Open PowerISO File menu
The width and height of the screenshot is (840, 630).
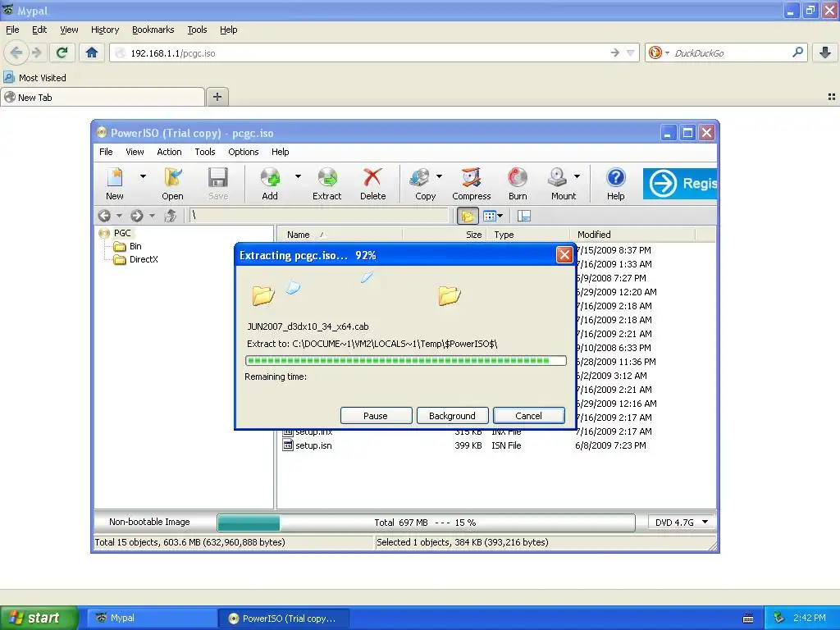click(x=106, y=152)
